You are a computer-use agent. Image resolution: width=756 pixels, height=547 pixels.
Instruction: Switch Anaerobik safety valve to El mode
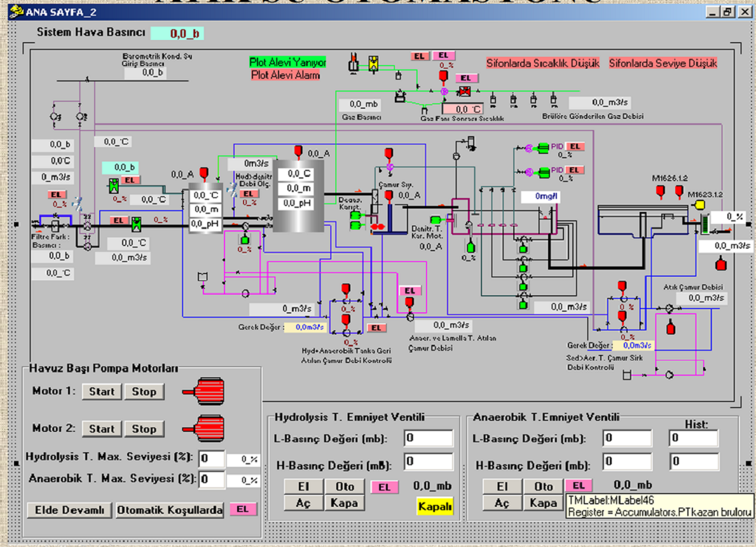click(x=502, y=486)
